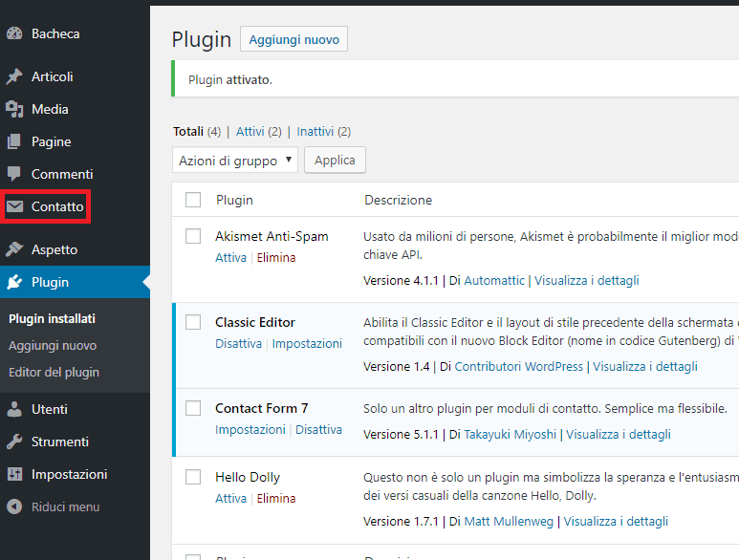Filter by Attivi plugins

click(x=250, y=132)
